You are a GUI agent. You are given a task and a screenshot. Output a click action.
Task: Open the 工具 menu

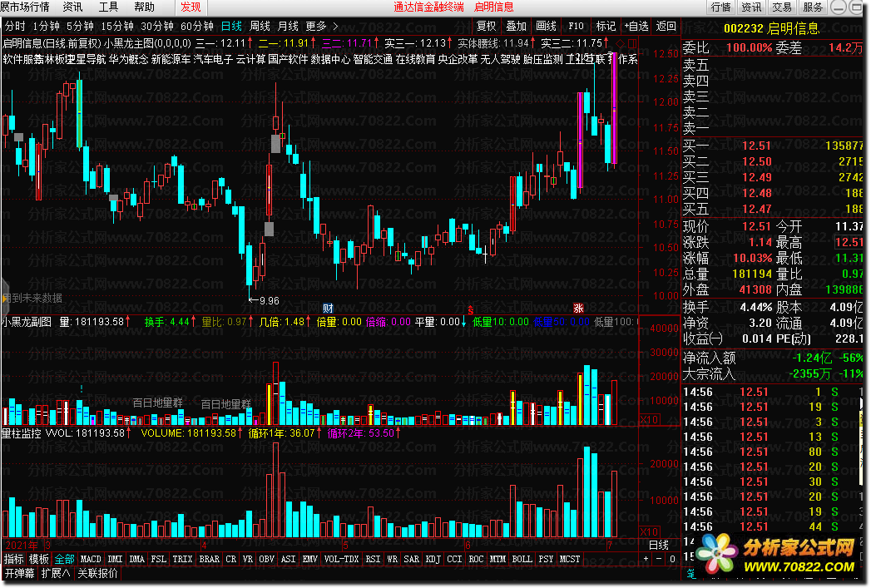pos(108,7)
